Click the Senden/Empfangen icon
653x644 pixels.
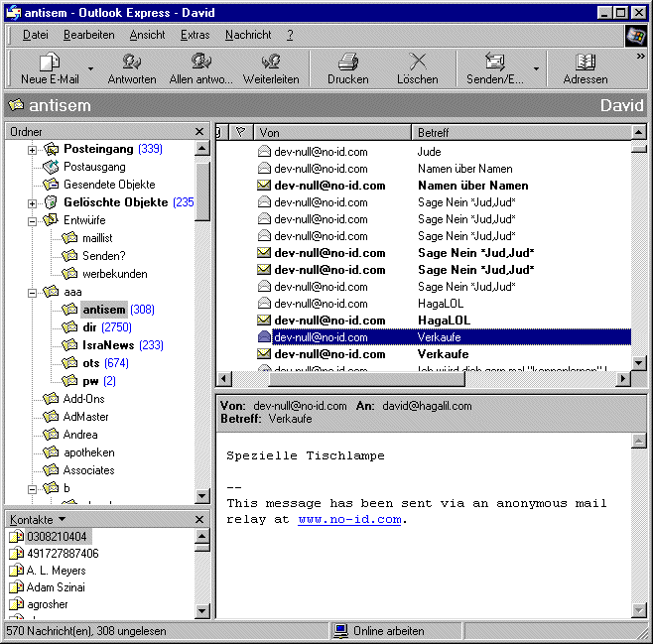(494, 63)
